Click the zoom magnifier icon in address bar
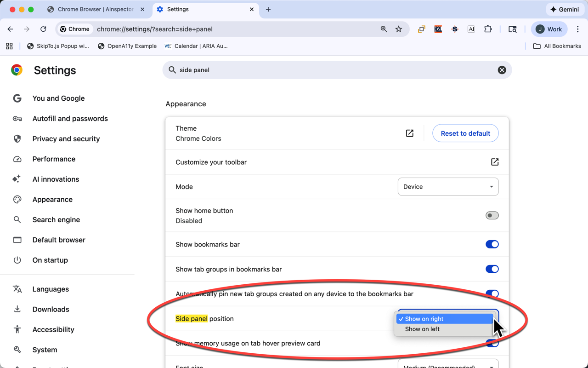 pos(384,29)
